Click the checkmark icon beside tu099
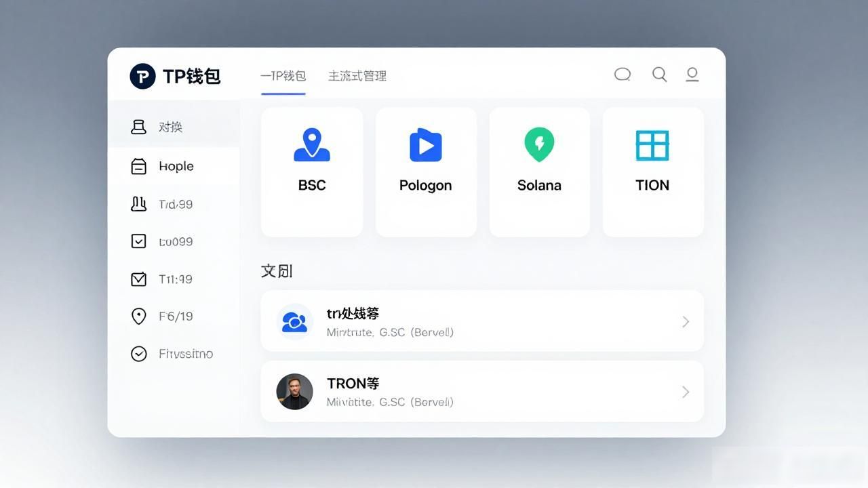The height and width of the screenshot is (488, 868). 138,241
